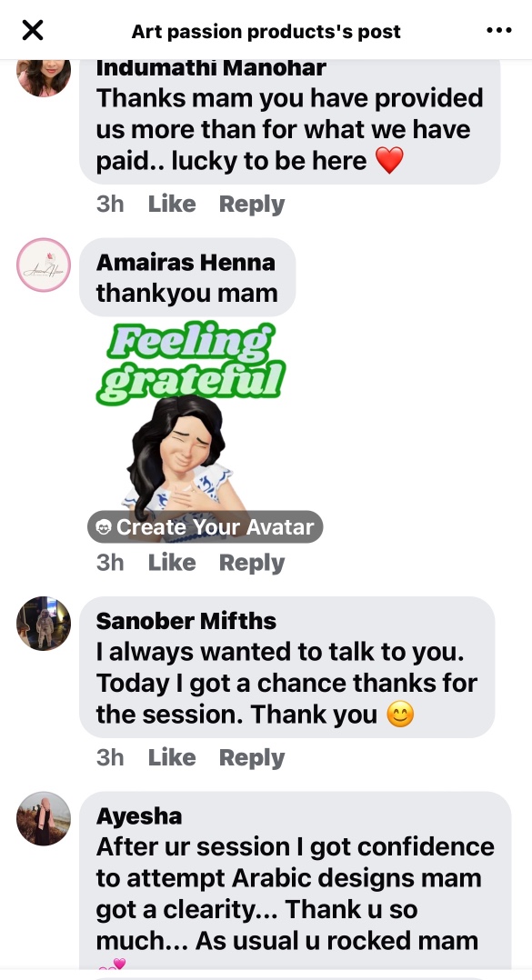Viewport: 532px width, 980px height.
Task: Like Indumathi Manohar's comment
Action: 171,205
